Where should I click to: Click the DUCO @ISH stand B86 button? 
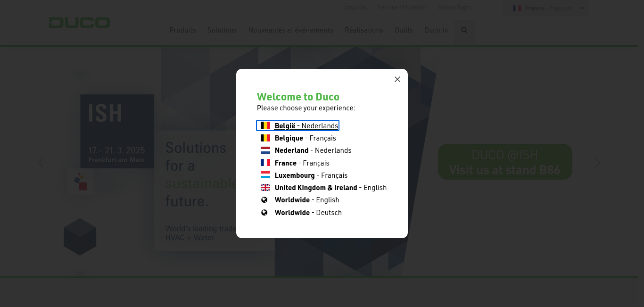tap(504, 162)
